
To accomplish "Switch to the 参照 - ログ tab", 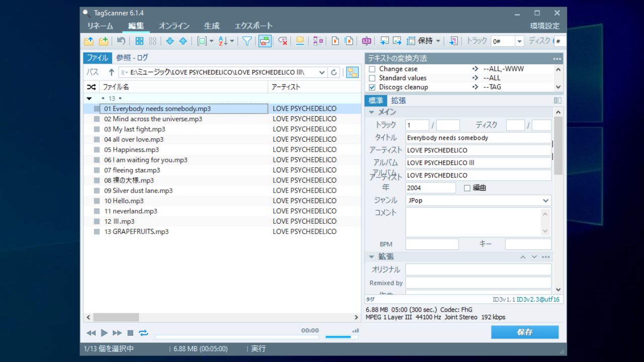I will pos(132,58).
